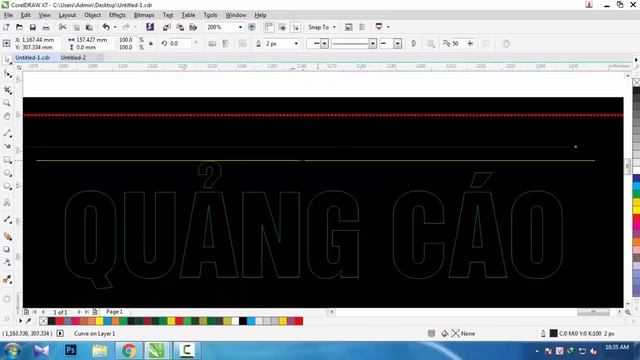This screenshot has height=360, width=640.
Task: Select the Polygon tool
Action: click(x=7, y=187)
